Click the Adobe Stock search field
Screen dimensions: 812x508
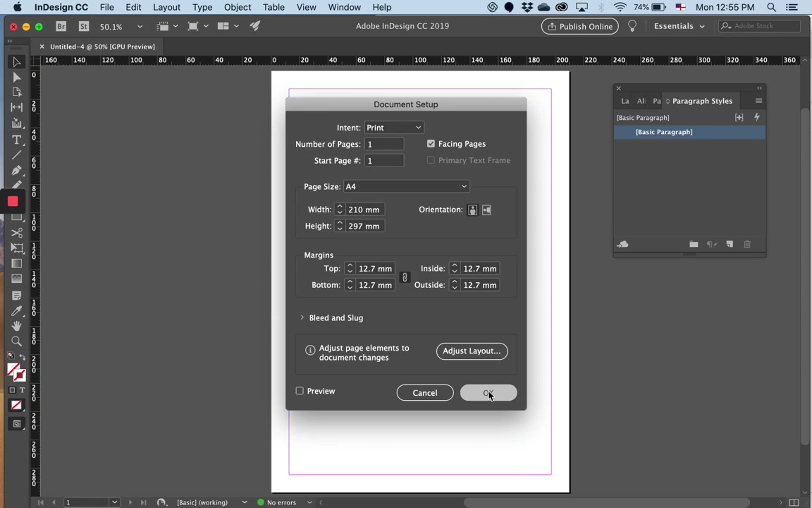coord(759,26)
